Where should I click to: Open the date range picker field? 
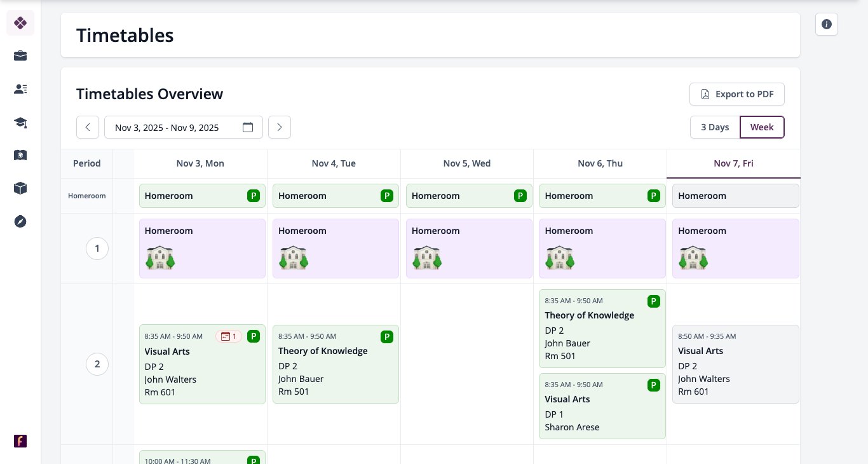[x=184, y=127]
